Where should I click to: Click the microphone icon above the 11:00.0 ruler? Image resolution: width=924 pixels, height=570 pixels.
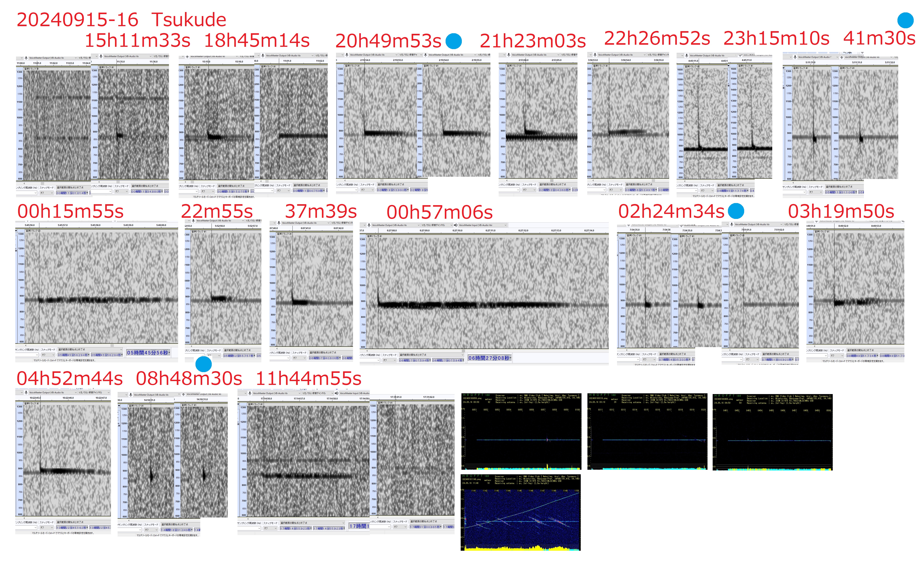point(26,58)
